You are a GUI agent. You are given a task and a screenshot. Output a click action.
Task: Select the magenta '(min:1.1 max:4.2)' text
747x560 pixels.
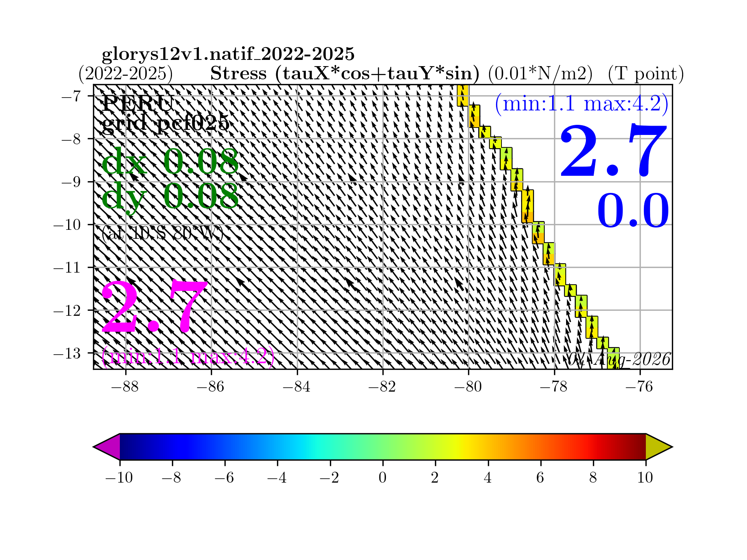(x=188, y=356)
